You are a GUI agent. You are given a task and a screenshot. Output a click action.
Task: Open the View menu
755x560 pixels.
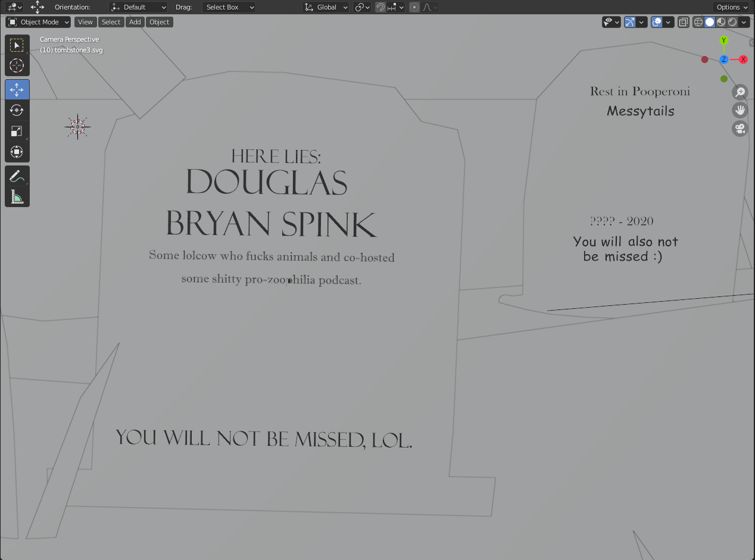pos(85,22)
